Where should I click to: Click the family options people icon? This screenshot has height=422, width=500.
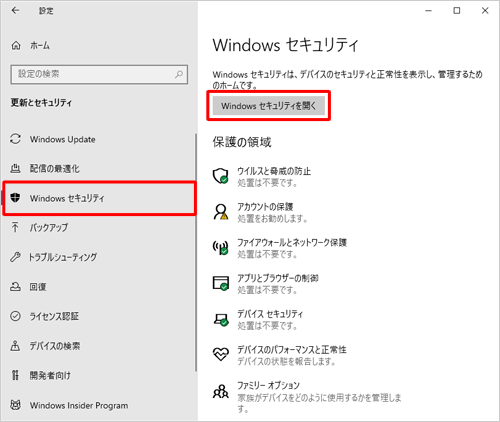(x=220, y=391)
